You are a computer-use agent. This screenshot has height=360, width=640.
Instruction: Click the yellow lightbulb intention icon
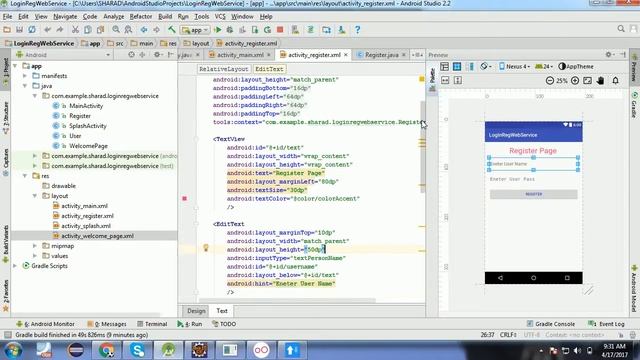pos(206,247)
